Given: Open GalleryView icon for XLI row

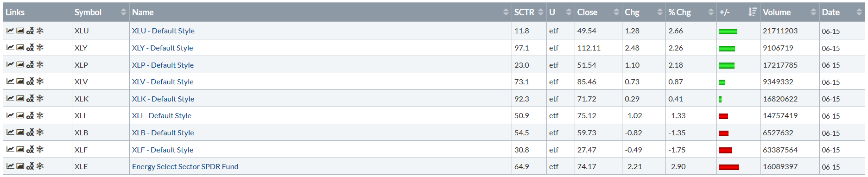Looking at the screenshot, I should (20, 115).
